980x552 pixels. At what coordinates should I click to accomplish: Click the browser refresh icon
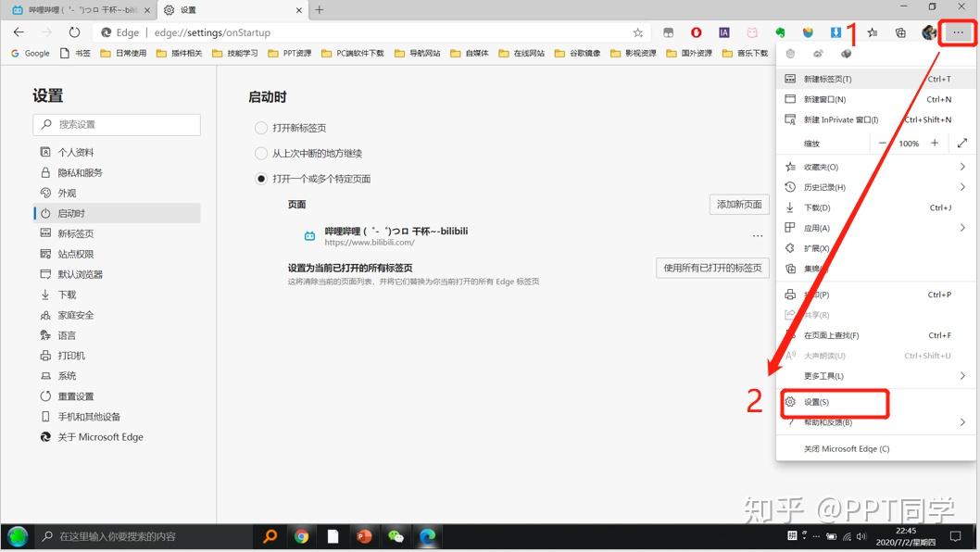(x=74, y=32)
